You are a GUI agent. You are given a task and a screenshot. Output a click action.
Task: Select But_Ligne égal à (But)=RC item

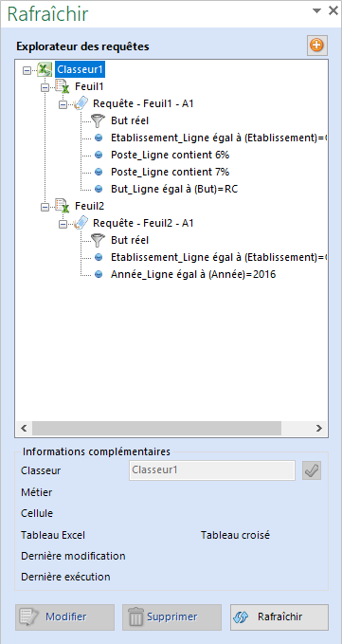174,189
